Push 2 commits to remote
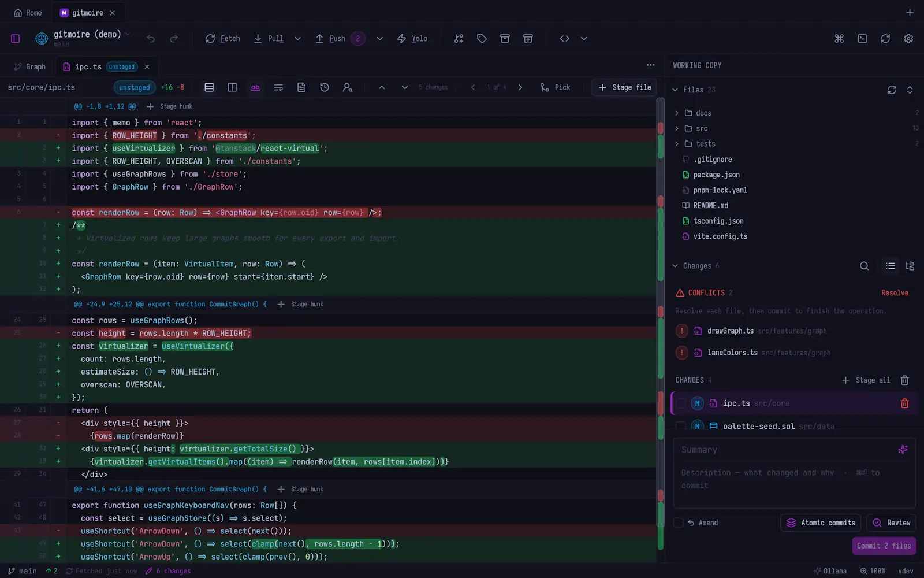 click(340, 39)
